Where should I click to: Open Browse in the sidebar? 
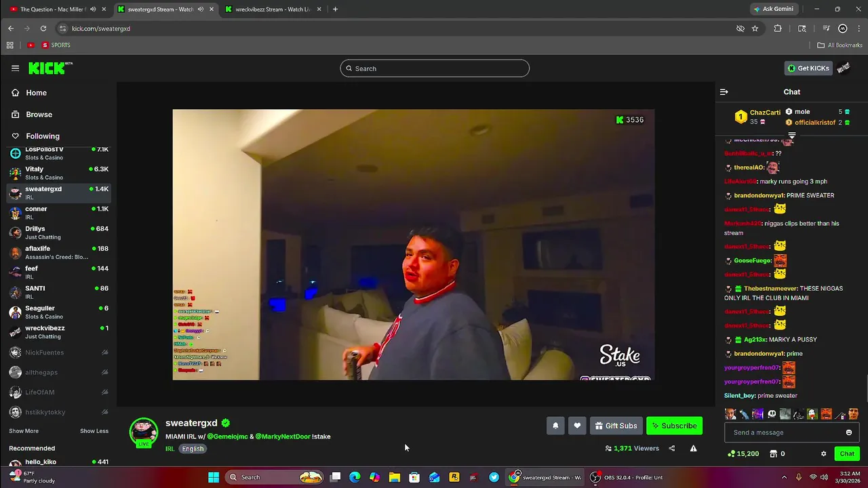[x=39, y=115]
